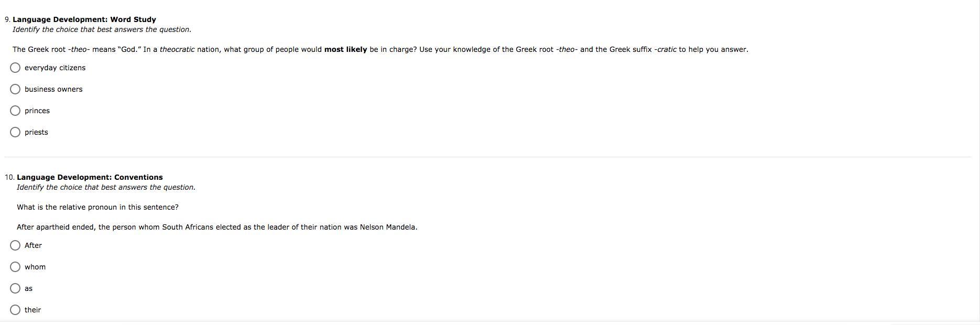This screenshot has height=325, width=980.
Task: Mark the 'princes' radio circle
Action: click(15, 111)
